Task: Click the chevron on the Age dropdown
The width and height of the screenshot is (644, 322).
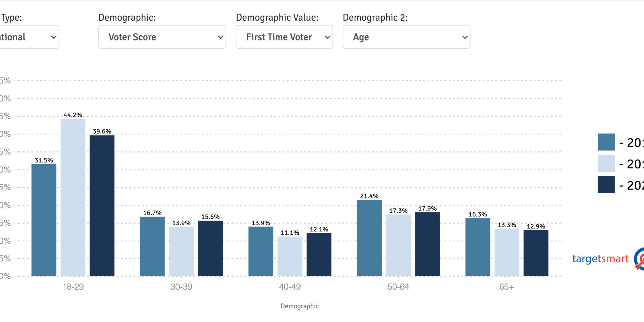Action: tap(464, 37)
